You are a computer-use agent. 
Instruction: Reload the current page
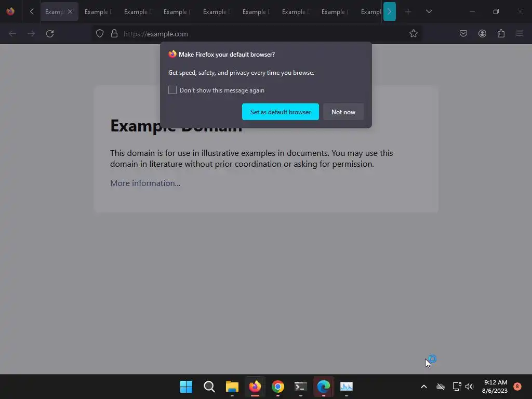point(50,34)
